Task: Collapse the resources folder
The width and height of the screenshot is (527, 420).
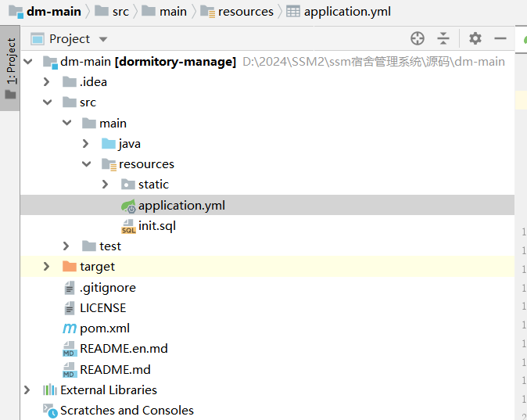Action: 86,164
